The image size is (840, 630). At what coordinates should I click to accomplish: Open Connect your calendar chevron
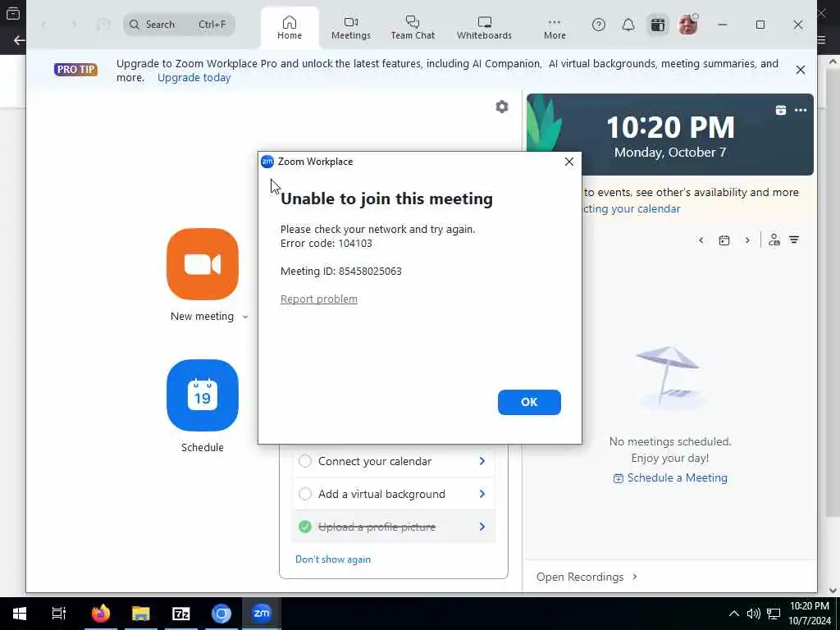(x=482, y=461)
